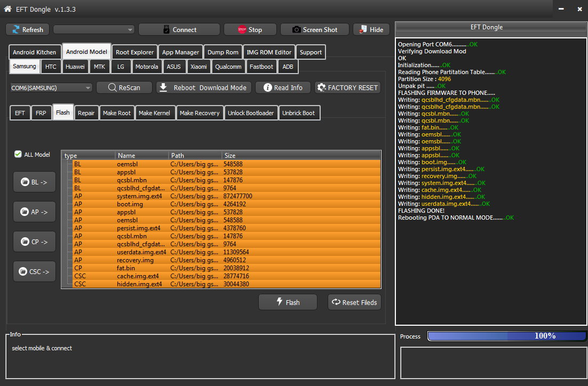Click the FACTORY RESET gear button

348,87
